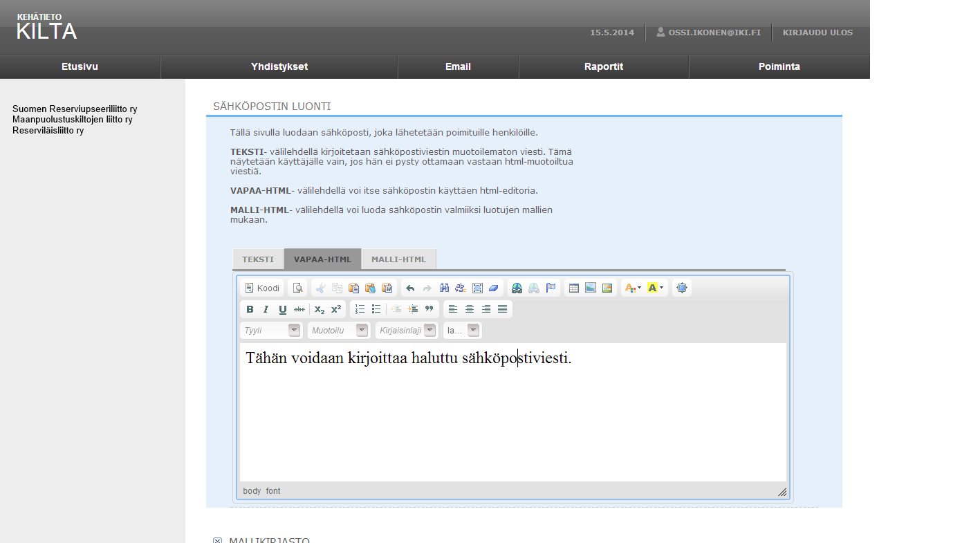Open the Raportit menu item
This screenshot has width=980, height=543.
pos(604,66)
